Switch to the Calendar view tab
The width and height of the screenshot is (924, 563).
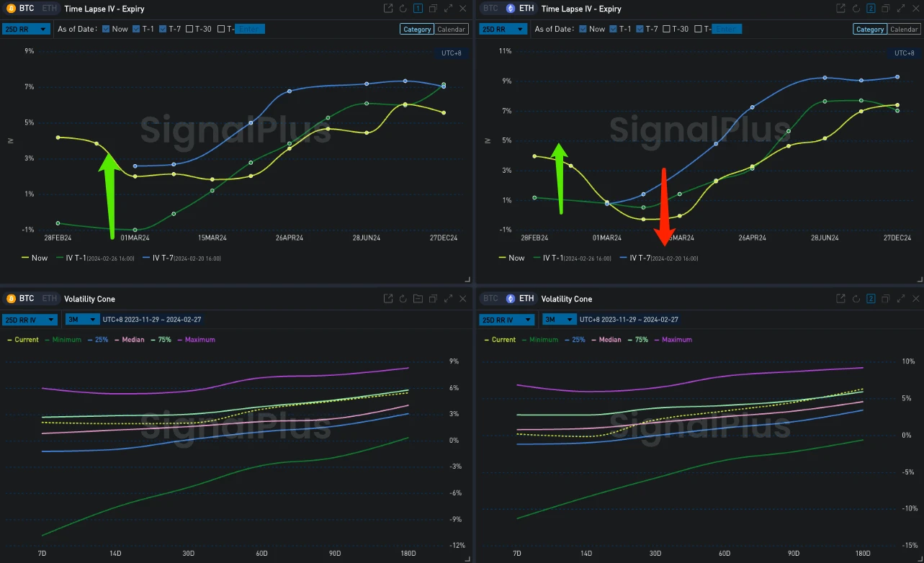coord(452,29)
